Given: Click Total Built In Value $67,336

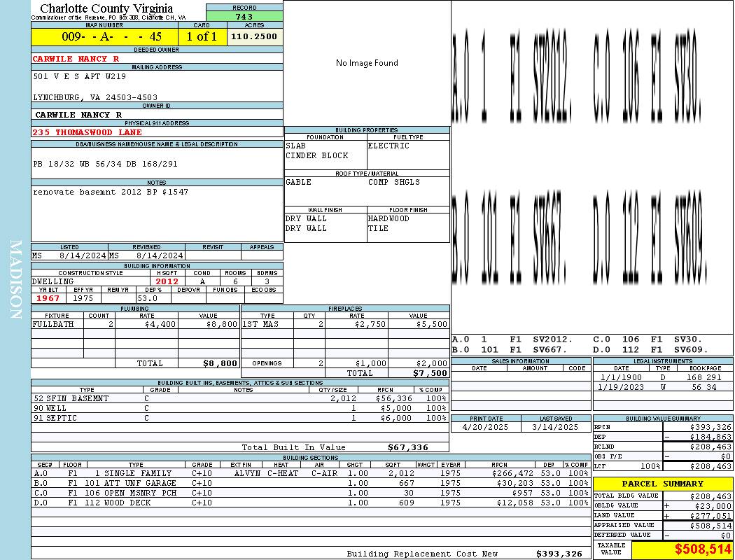Looking at the screenshot, I should click(408, 447).
